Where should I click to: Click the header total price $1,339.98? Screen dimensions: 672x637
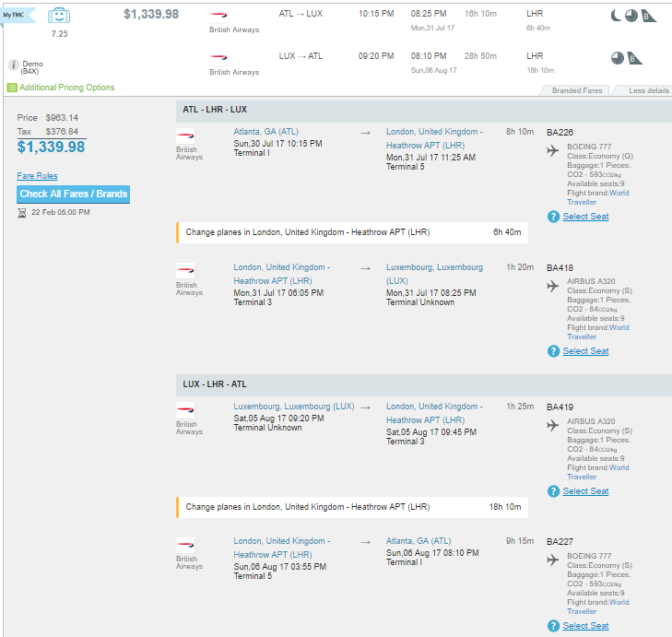(151, 14)
